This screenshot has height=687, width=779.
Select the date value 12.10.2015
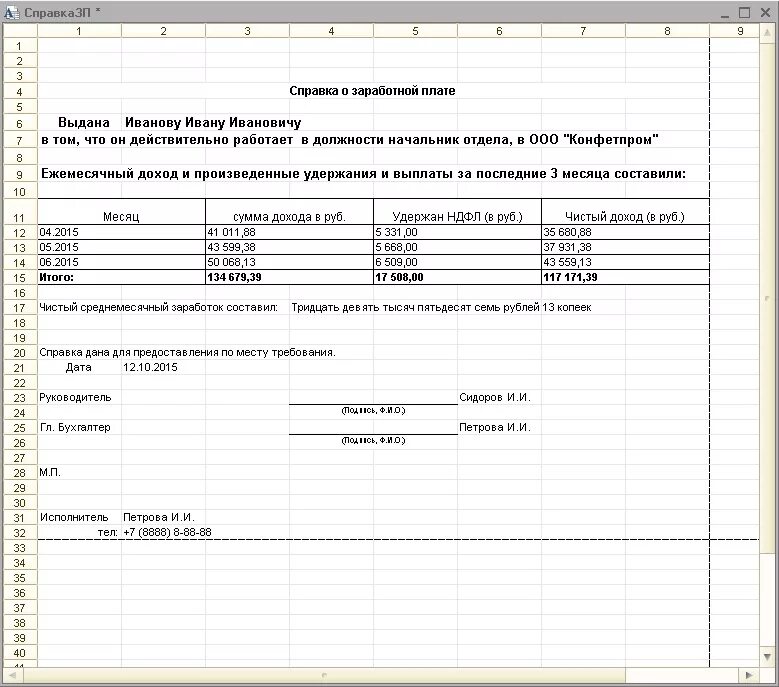tap(150, 368)
